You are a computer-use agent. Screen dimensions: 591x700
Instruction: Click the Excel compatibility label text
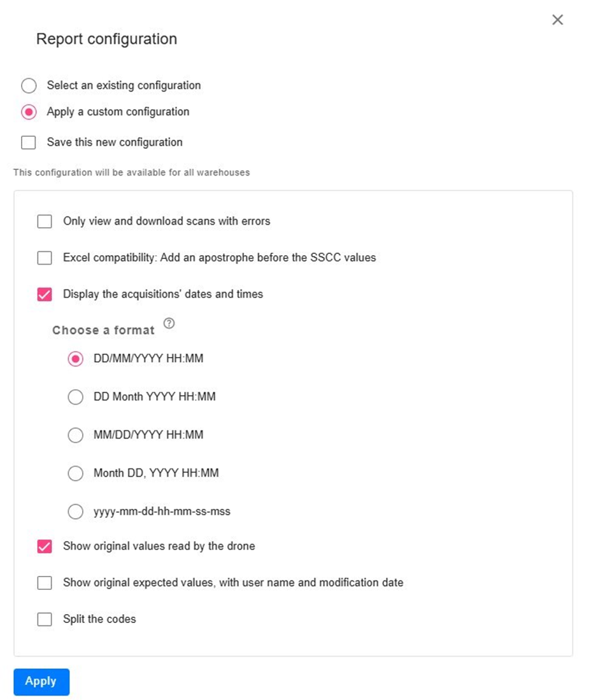pyautogui.click(x=219, y=258)
